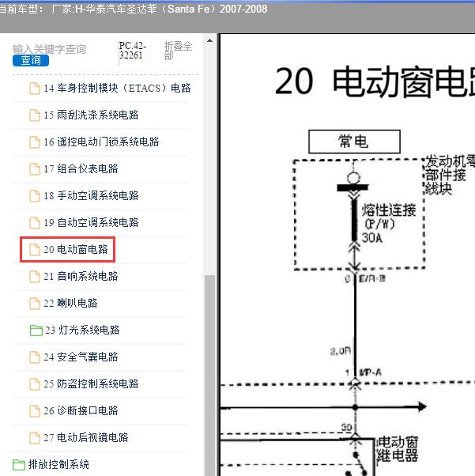Select 18 手动空调系统电路 entry
The image size is (475, 476).
click(x=91, y=195)
